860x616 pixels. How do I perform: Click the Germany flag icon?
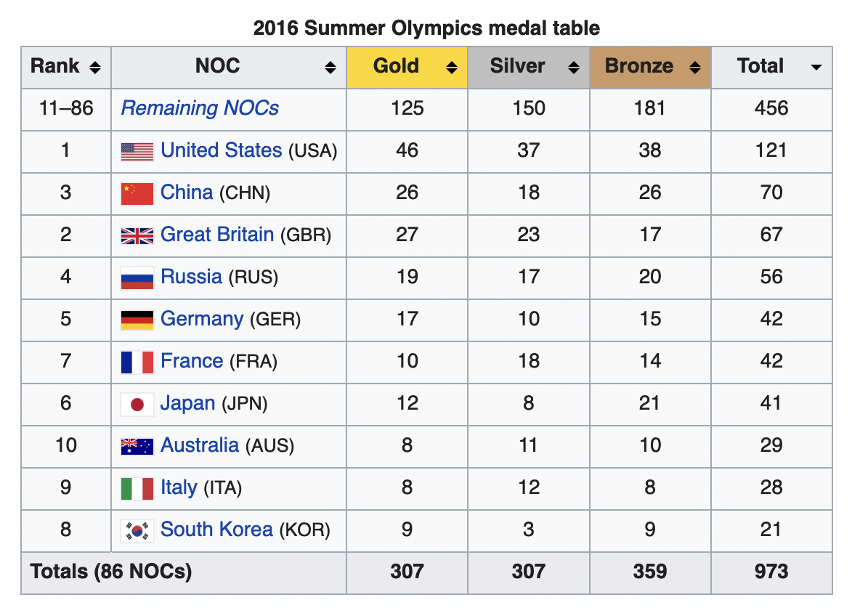137,320
